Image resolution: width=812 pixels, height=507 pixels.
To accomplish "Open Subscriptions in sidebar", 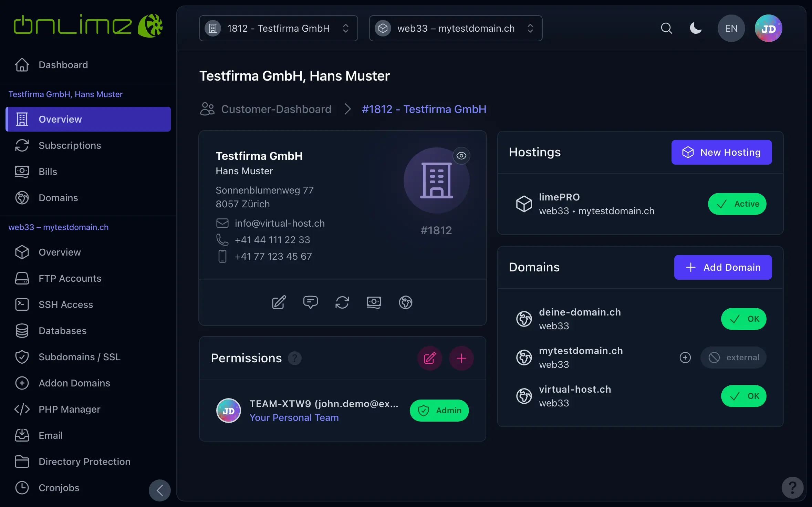I will pyautogui.click(x=88, y=145).
